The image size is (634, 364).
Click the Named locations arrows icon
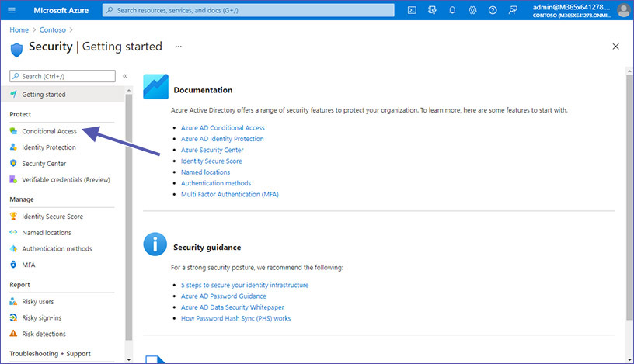click(x=13, y=232)
